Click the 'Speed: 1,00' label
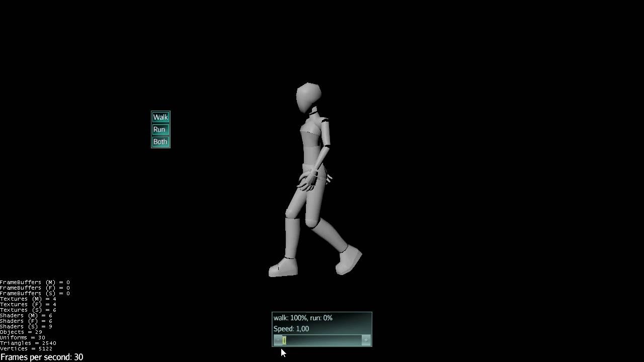 point(291,329)
